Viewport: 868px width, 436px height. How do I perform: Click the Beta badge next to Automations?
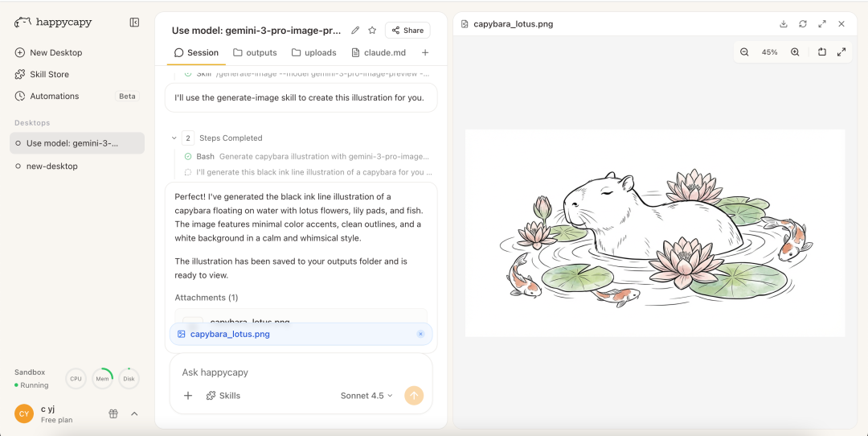[x=127, y=96]
